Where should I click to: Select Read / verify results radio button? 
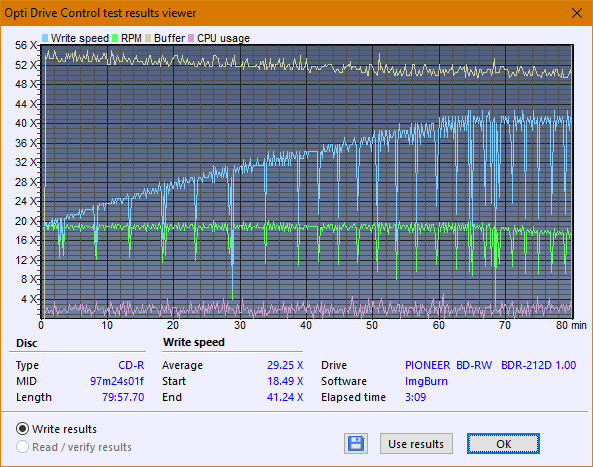[22, 447]
